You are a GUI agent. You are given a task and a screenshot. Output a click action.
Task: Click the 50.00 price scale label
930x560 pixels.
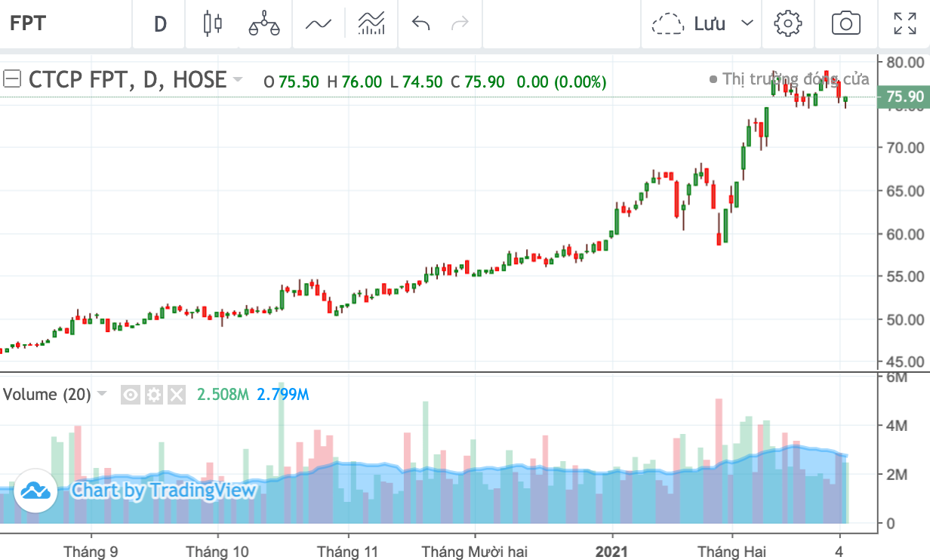[904, 320]
